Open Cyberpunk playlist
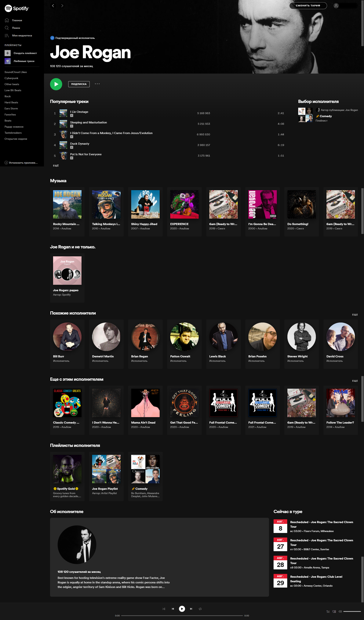 11,78
